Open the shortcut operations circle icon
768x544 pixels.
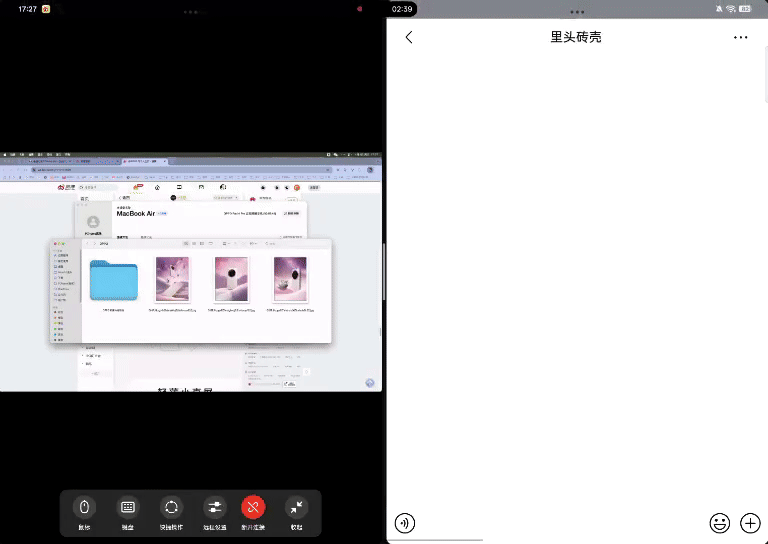[x=171, y=507]
